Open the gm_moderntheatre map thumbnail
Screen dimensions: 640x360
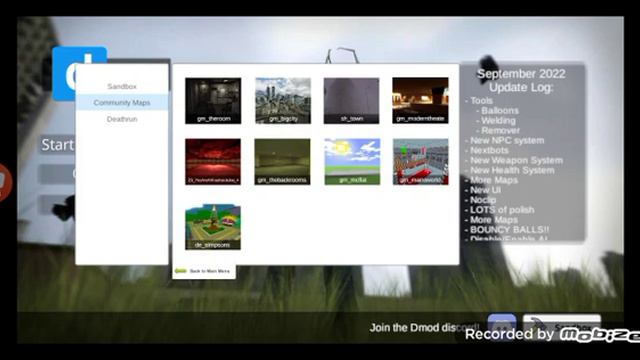420,100
